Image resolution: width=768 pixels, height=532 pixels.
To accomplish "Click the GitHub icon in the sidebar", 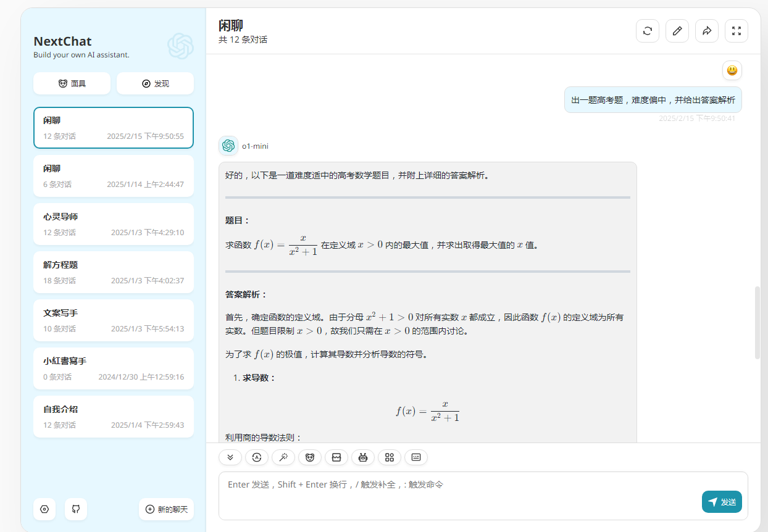I will 75,509.
